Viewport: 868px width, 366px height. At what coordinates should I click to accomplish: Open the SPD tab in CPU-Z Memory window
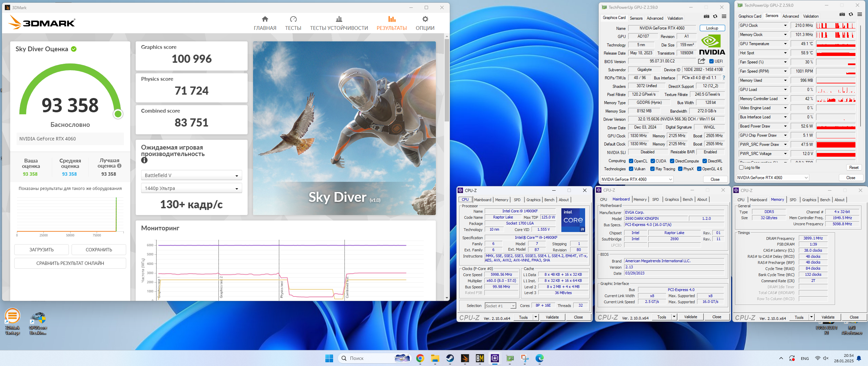pyautogui.click(x=793, y=200)
